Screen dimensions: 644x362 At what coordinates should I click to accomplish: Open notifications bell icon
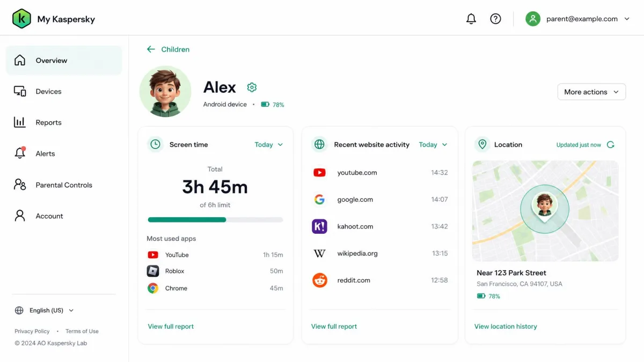(471, 19)
